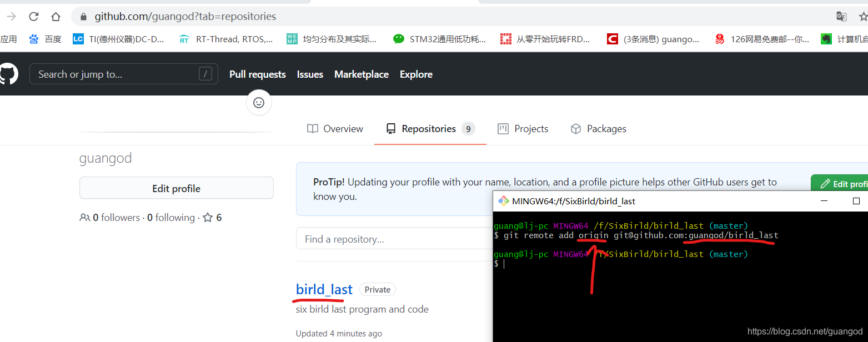868x342 pixels.
Task: Click the 'Updated 4 minutes ago' text
Action: 339,334
